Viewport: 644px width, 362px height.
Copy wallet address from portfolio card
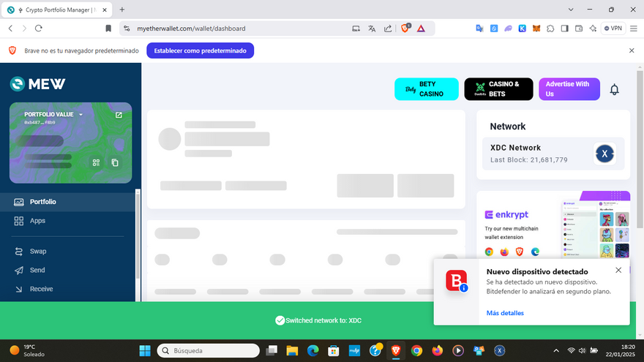coord(115,162)
